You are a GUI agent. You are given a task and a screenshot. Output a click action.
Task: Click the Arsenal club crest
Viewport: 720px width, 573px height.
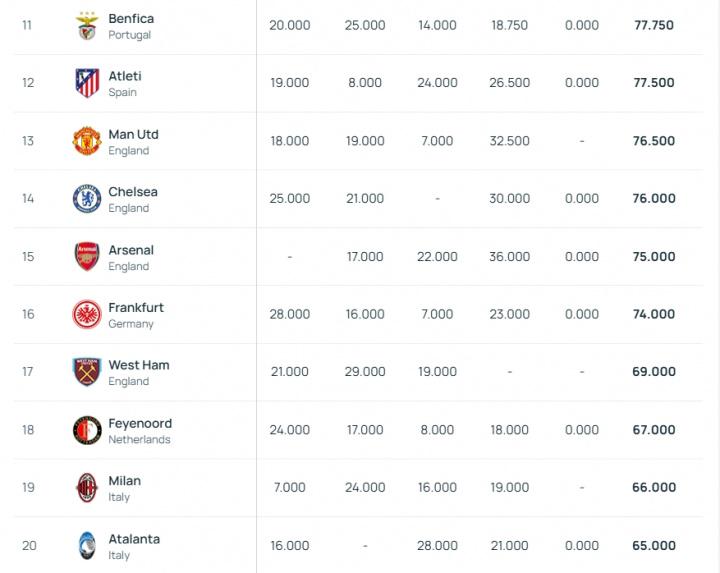(x=87, y=257)
